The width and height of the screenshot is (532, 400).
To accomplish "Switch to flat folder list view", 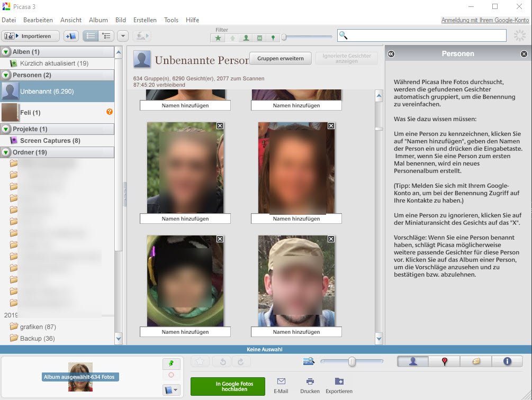I will [91, 36].
